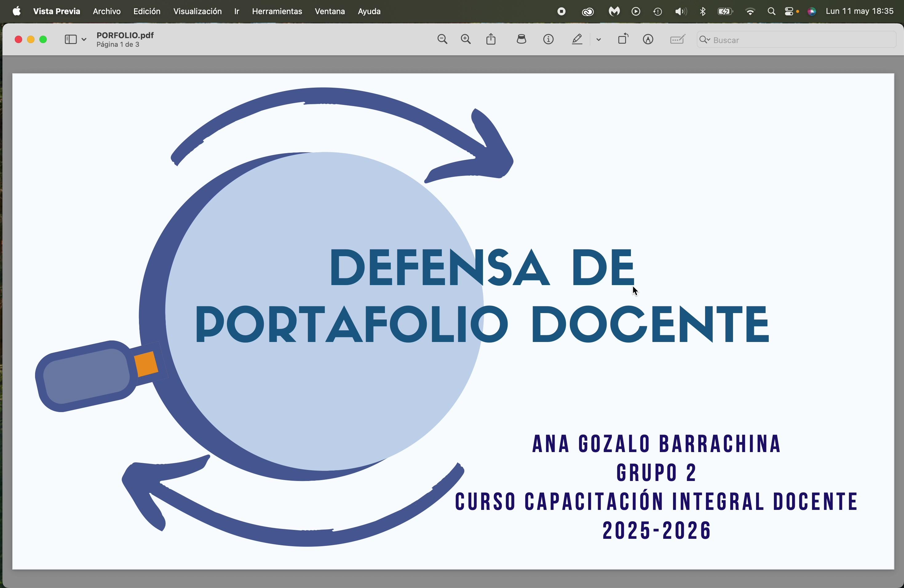The image size is (904, 588).
Task: Open the Herramientas menu
Action: click(x=277, y=12)
